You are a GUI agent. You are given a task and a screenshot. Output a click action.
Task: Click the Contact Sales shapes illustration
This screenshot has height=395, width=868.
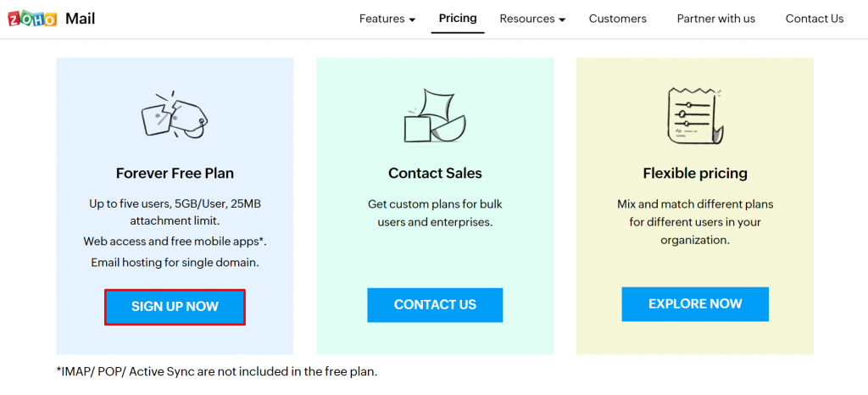pyautogui.click(x=434, y=114)
